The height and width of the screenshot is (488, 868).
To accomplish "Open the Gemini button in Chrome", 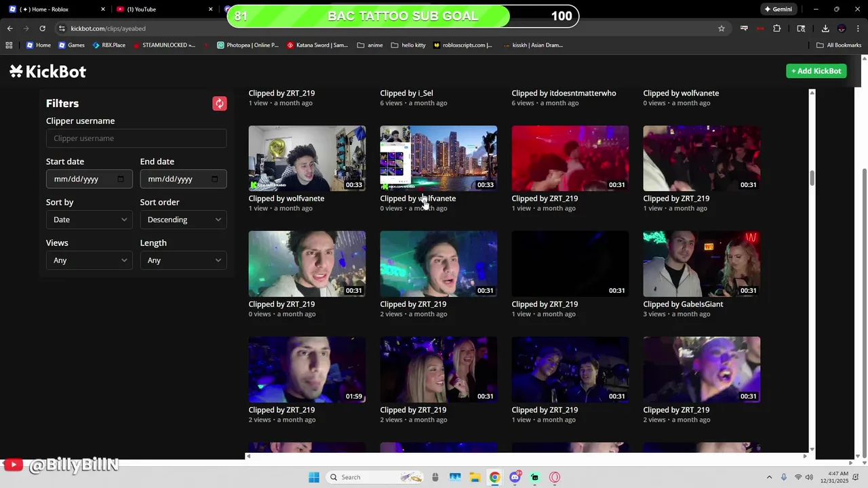I will tap(778, 9).
